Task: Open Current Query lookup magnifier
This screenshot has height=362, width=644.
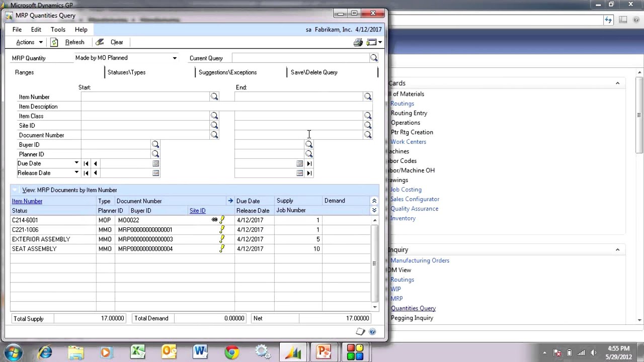Action: (374, 58)
